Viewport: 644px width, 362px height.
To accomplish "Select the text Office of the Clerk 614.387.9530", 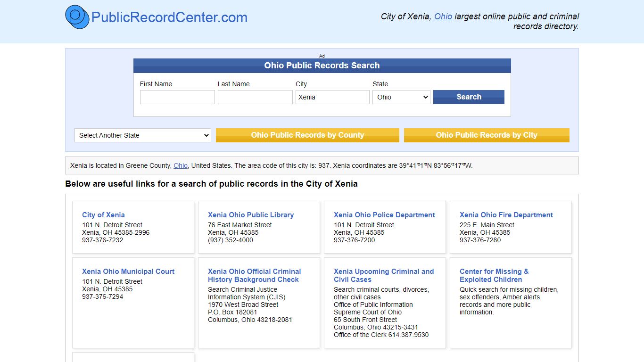I will click(x=381, y=335).
